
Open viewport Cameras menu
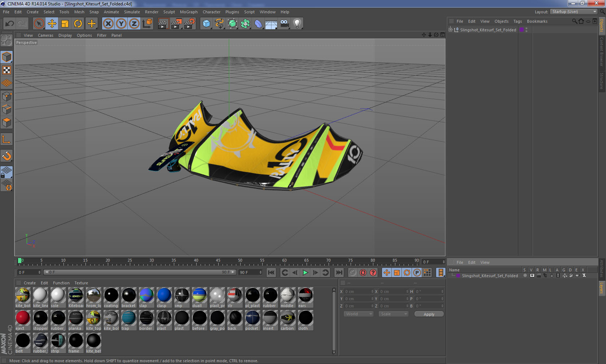click(45, 35)
